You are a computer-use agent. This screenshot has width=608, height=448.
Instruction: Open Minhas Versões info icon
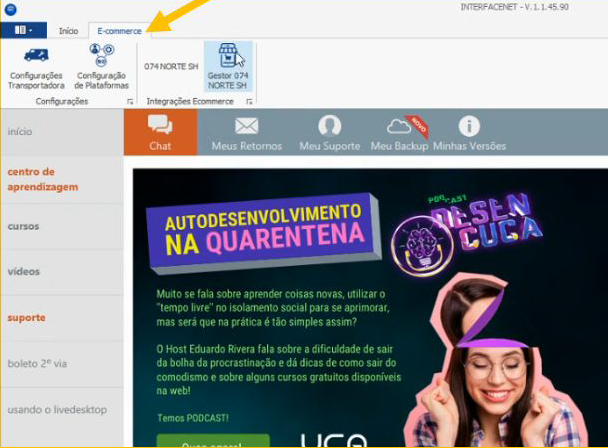tap(469, 125)
